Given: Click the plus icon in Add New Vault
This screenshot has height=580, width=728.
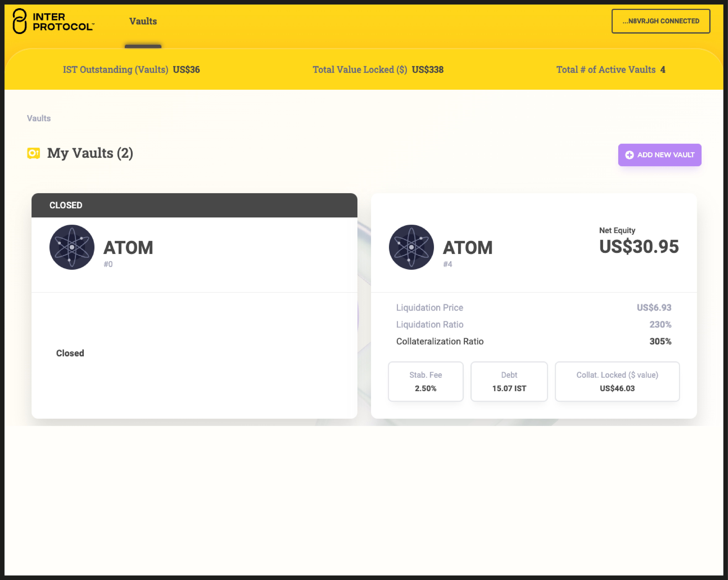Looking at the screenshot, I should pos(629,155).
